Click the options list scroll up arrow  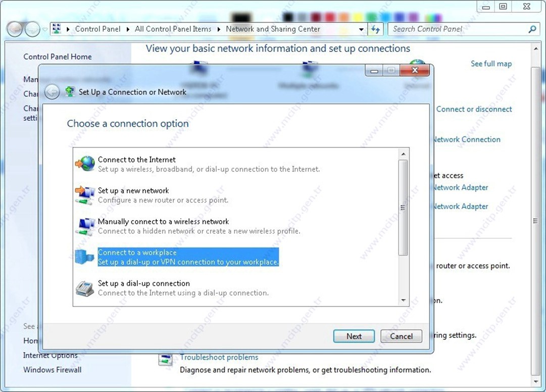click(x=403, y=154)
